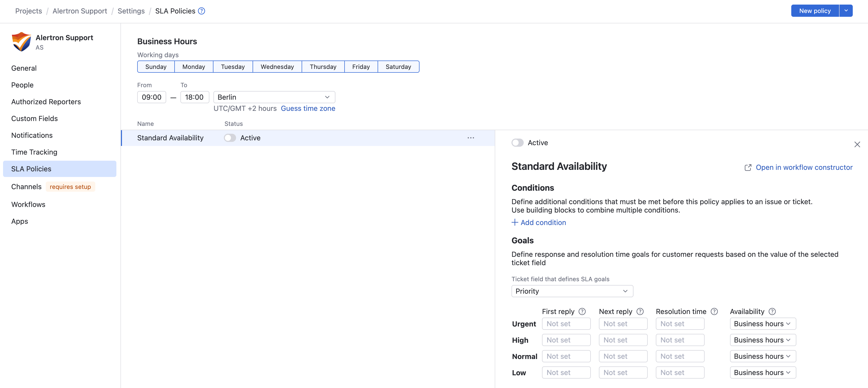Set Low First reply time
Viewport: 868px width, 388px height.
[x=566, y=372]
